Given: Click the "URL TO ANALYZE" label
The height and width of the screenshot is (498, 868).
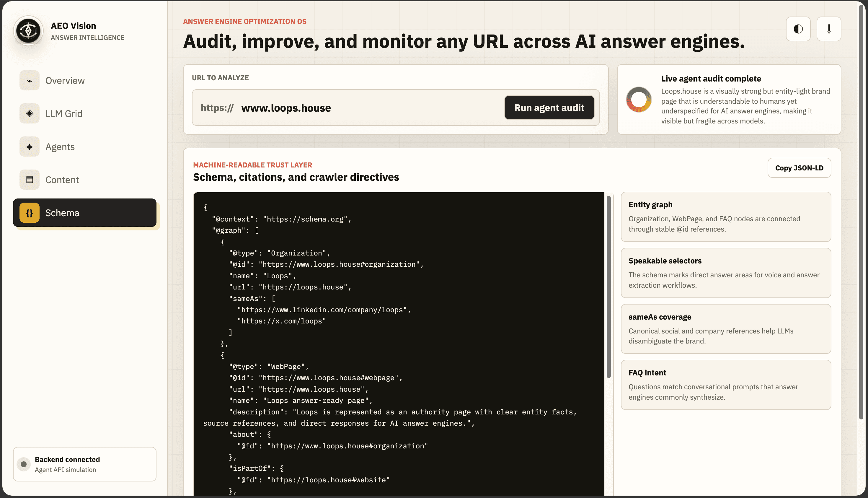Looking at the screenshot, I should (221, 78).
